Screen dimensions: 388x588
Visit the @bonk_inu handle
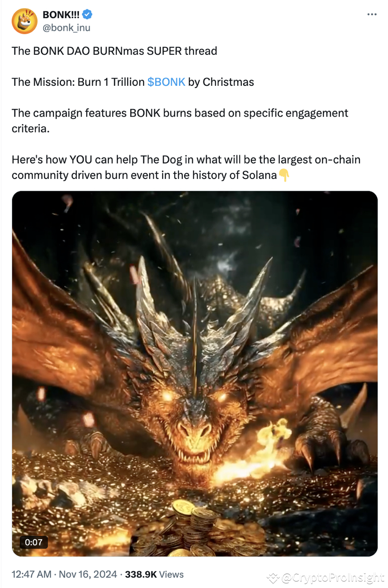coord(67,28)
